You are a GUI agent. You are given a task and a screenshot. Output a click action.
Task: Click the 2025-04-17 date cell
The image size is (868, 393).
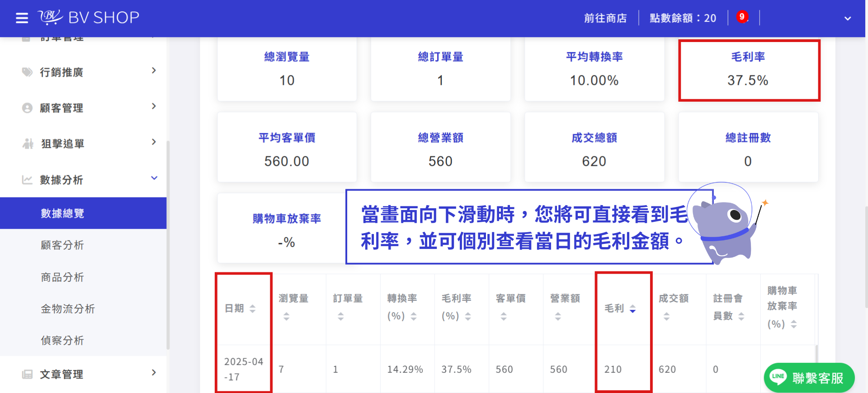click(244, 369)
